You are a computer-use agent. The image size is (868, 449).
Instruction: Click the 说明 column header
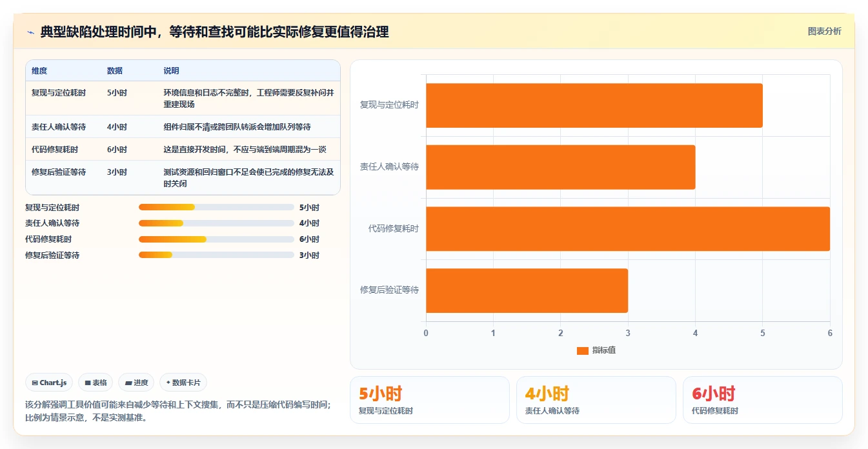[171, 71]
